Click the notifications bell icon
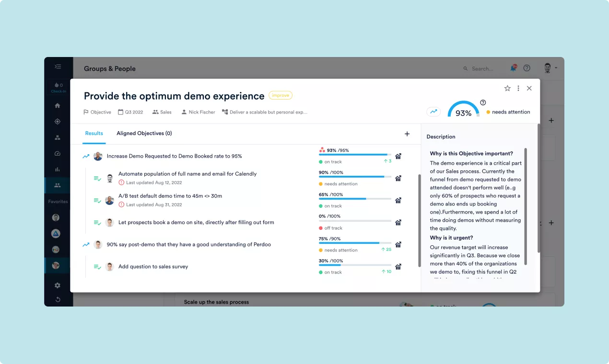Image resolution: width=609 pixels, height=364 pixels. click(x=514, y=68)
